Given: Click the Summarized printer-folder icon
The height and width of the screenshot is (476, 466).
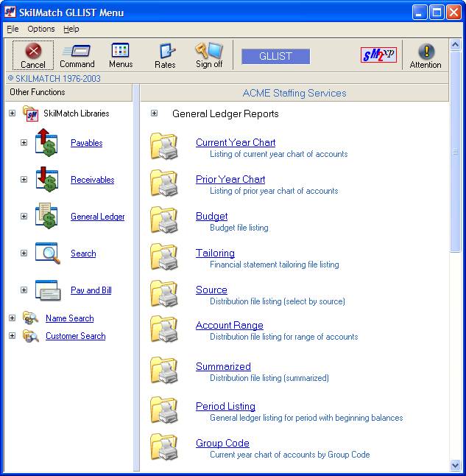Looking at the screenshot, I should tap(164, 371).
